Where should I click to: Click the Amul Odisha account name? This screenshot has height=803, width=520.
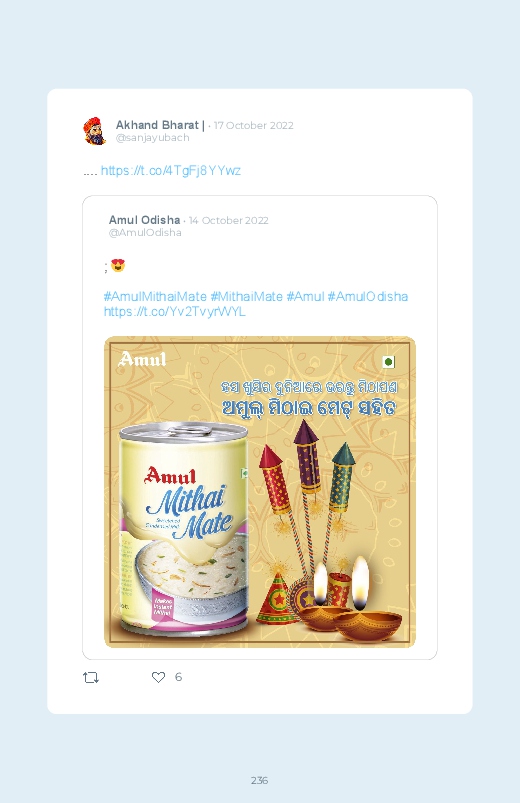point(144,220)
